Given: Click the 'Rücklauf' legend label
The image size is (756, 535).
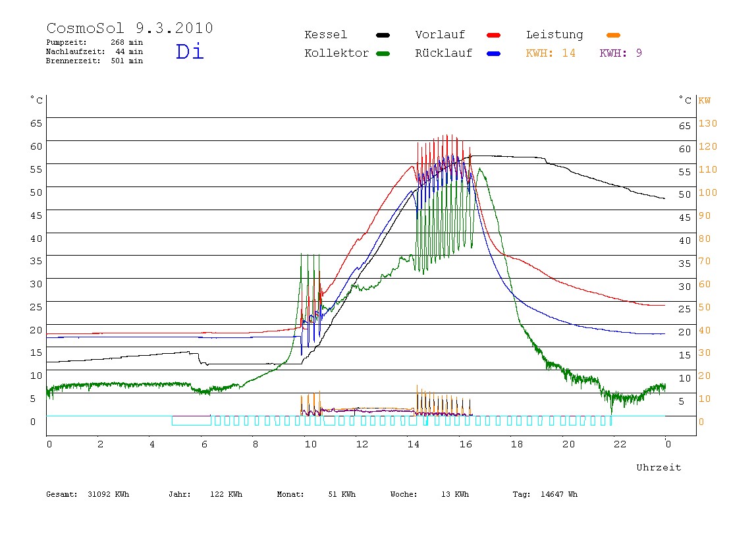Looking at the screenshot, I should point(444,53).
